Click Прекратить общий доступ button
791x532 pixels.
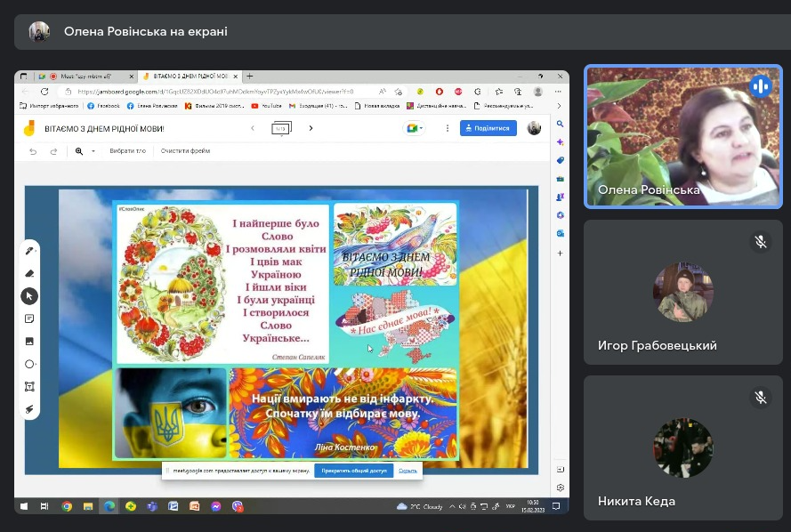(353, 471)
